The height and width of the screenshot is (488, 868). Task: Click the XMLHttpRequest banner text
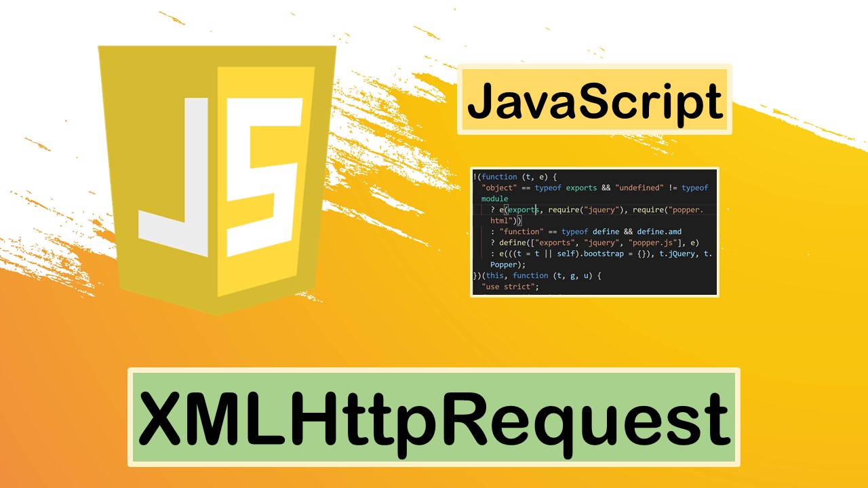[434, 418]
